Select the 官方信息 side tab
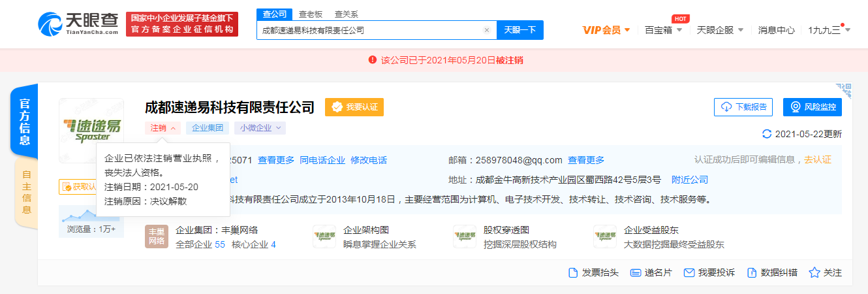The image size is (868, 294). pyautogui.click(x=25, y=122)
